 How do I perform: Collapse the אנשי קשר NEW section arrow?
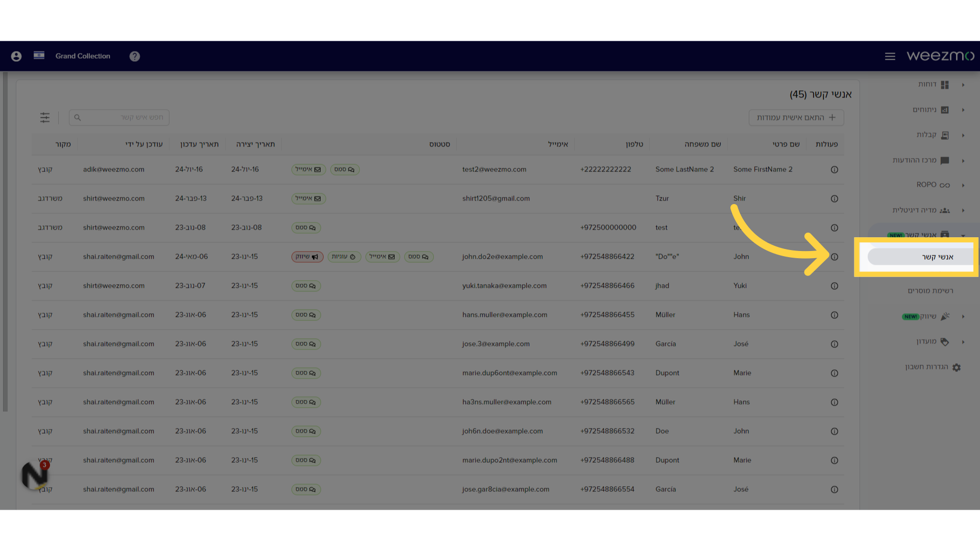pos(963,235)
